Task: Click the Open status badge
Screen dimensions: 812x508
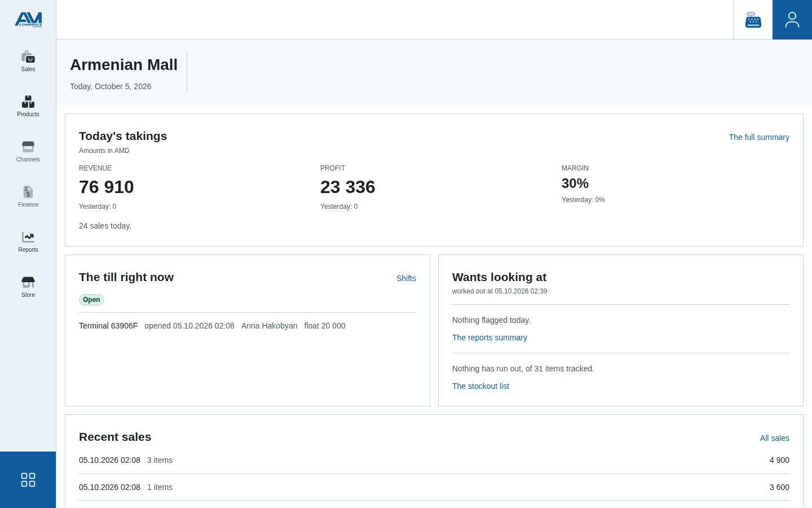Action: point(91,300)
